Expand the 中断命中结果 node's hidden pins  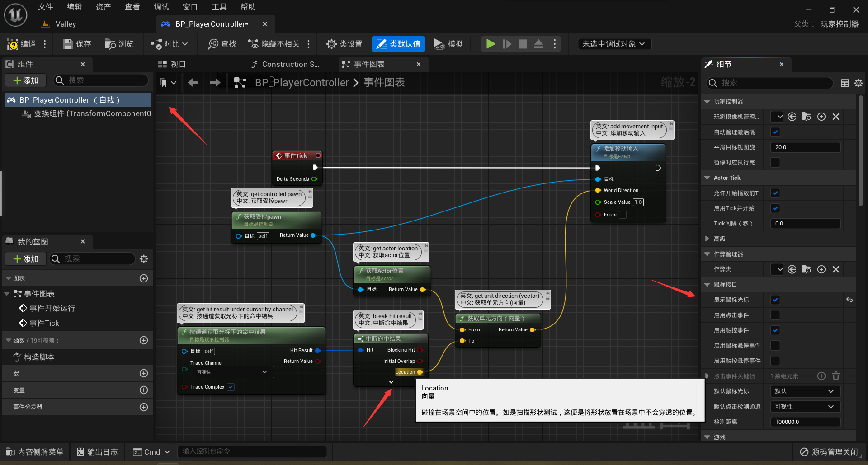click(x=391, y=382)
